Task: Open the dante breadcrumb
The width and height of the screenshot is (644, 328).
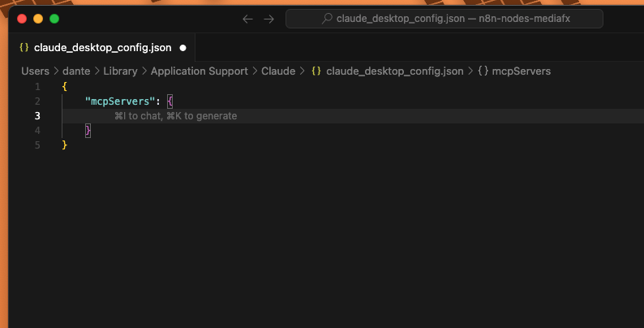Action: click(x=76, y=71)
